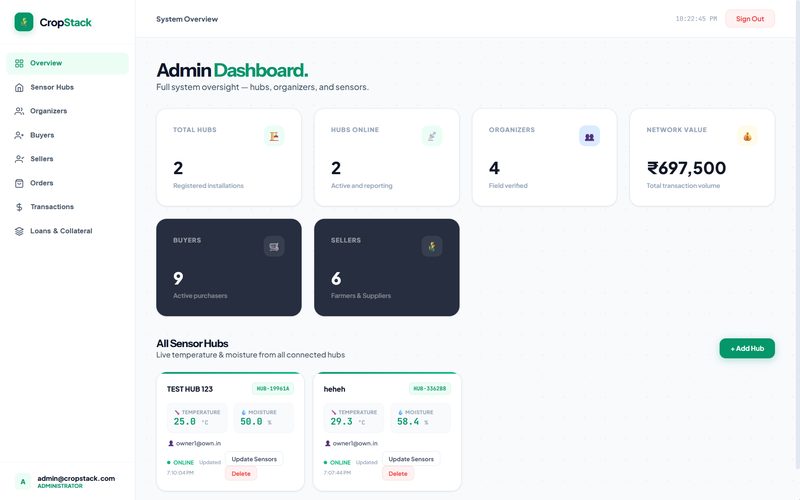Update Sensors for heheh hub
The height and width of the screenshot is (500, 800).
click(x=411, y=459)
